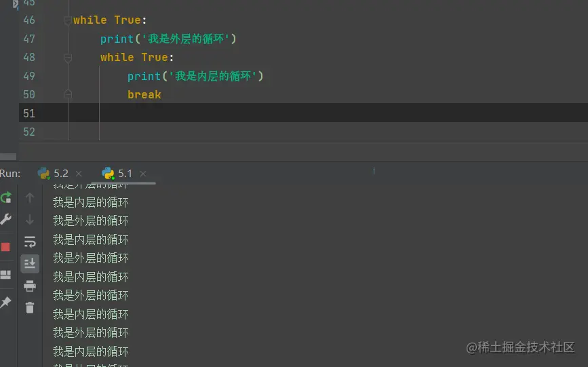588x367 pixels.
Task: Click print statement with '我是外层的循环'
Action: pos(168,39)
